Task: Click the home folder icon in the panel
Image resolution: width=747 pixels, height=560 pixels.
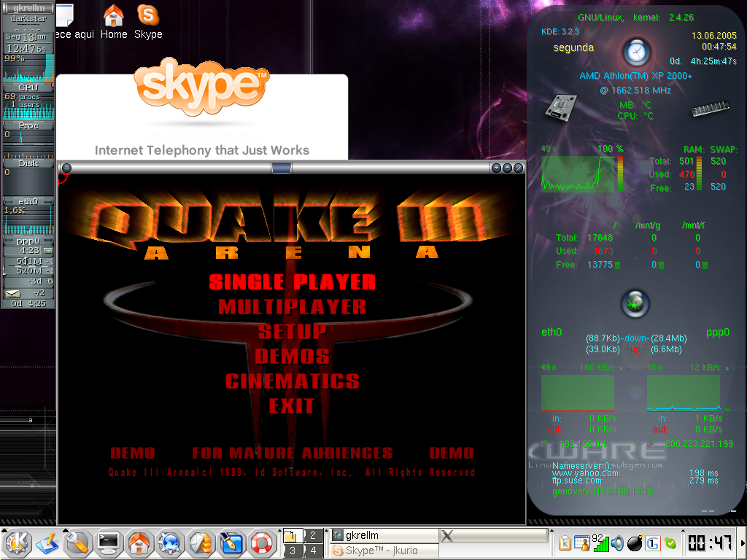Action: pyautogui.click(x=139, y=543)
